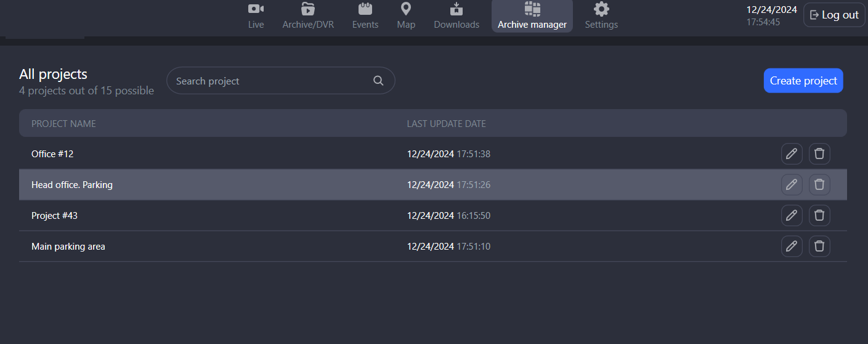The width and height of the screenshot is (868, 344).
Task: Click pencil icon for Head office. Parking
Action: point(792,185)
